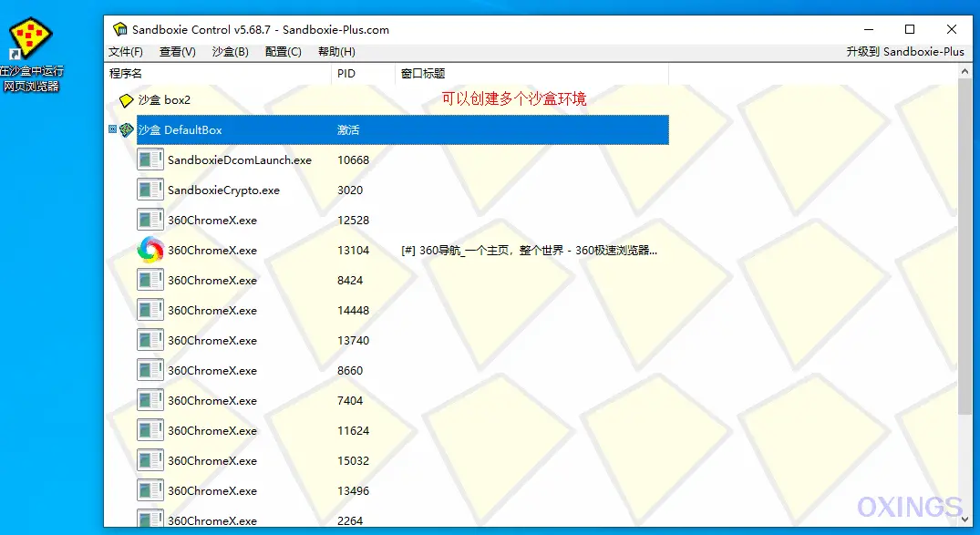
Task: Open the 查看(V) menu
Action: 178,52
